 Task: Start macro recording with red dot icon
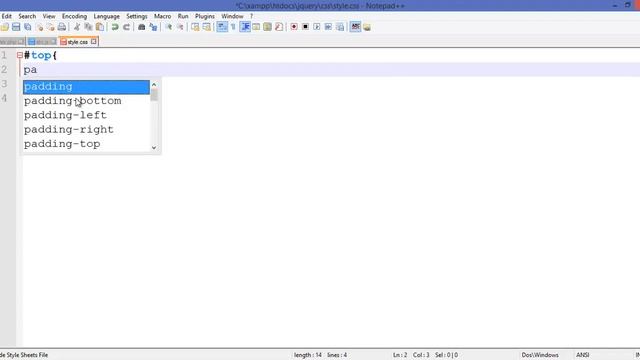click(x=294, y=27)
